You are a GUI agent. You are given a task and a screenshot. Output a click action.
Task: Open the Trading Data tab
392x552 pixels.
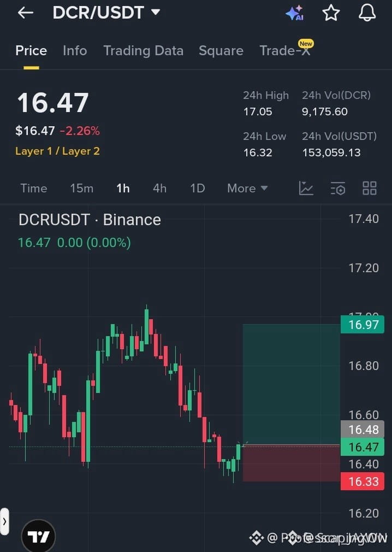pyautogui.click(x=144, y=51)
